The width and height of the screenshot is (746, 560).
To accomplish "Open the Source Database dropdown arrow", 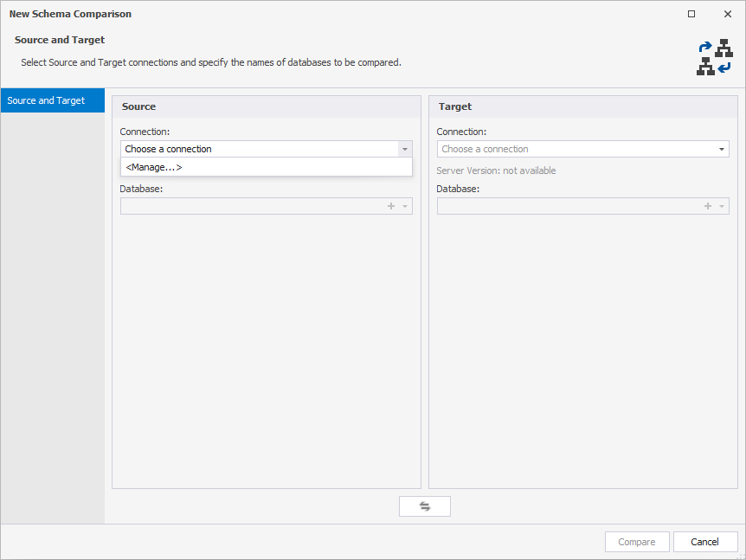I will [x=405, y=206].
